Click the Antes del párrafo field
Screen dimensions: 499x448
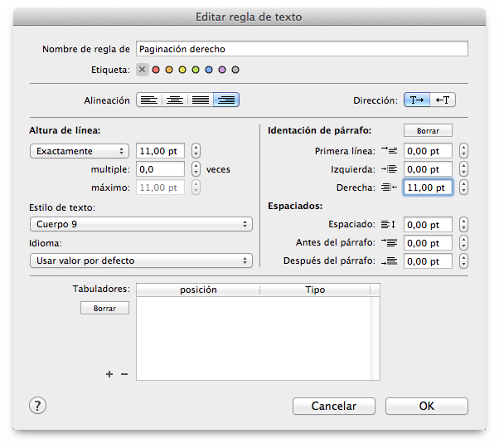point(428,243)
